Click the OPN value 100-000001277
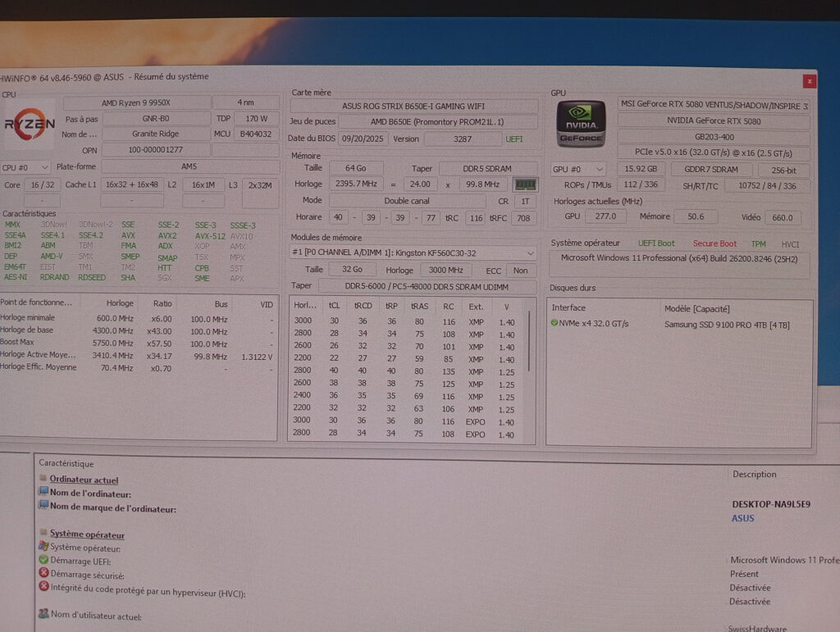This screenshot has height=632, width=840. click(155, 150)
